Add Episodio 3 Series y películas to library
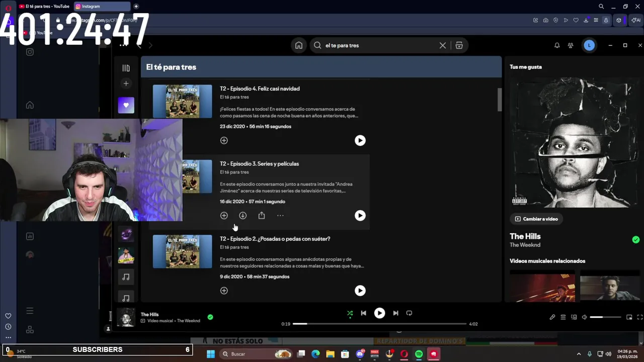 (224, 215)
